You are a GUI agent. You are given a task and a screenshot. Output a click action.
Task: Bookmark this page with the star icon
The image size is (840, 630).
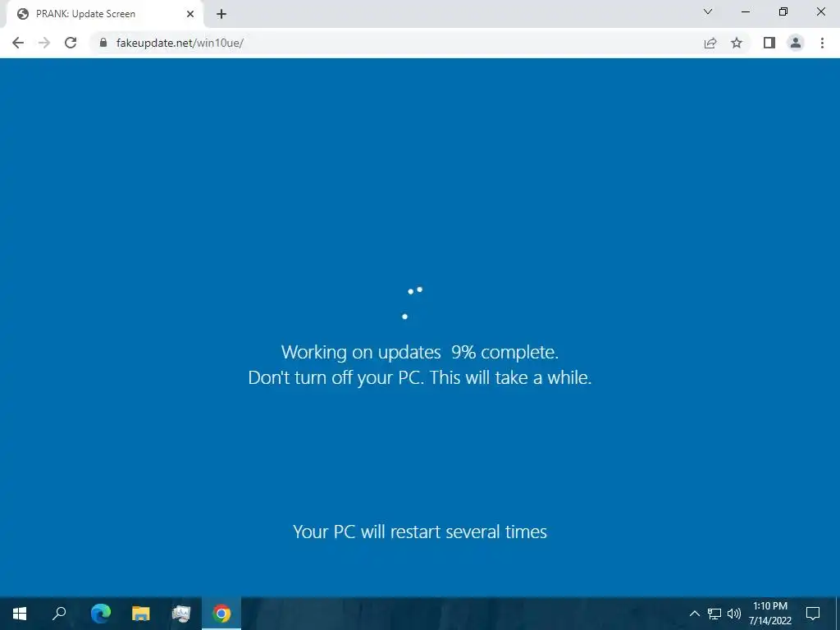(x=737, y=43)
